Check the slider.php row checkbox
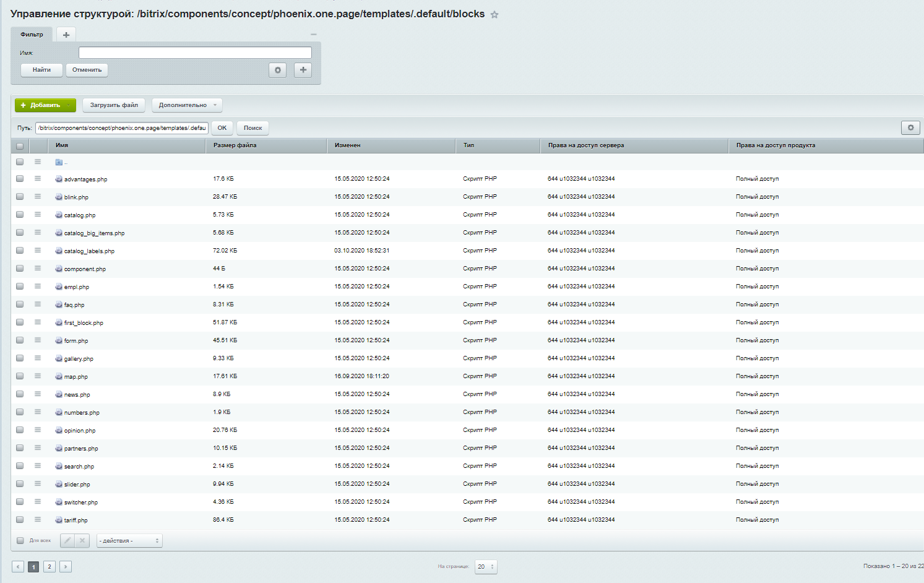 tap(20, 483)
